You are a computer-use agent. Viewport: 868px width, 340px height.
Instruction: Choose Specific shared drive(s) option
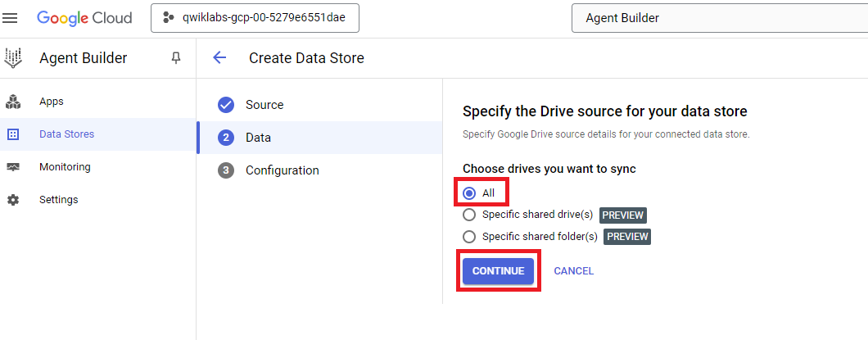(469, 215)
